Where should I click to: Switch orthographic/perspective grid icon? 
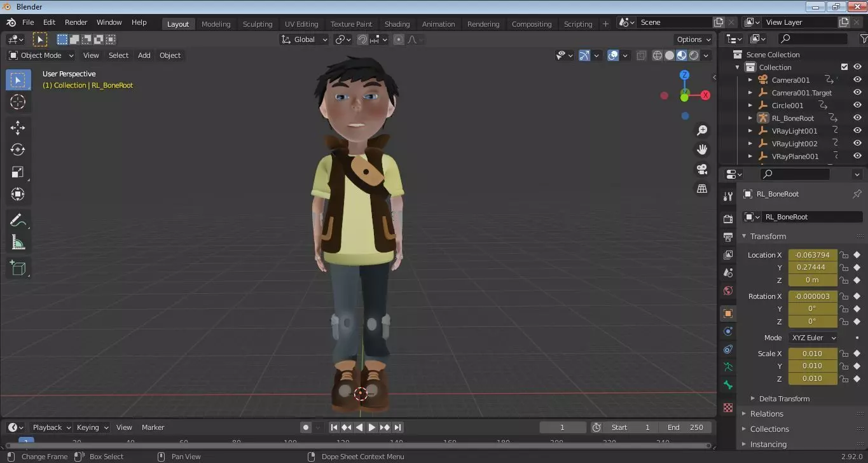click(702, 188)
